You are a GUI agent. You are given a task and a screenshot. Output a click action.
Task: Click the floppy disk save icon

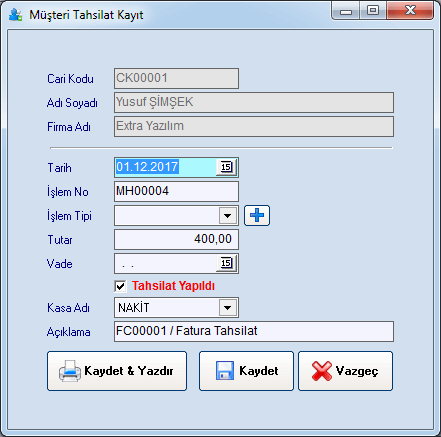225,371
